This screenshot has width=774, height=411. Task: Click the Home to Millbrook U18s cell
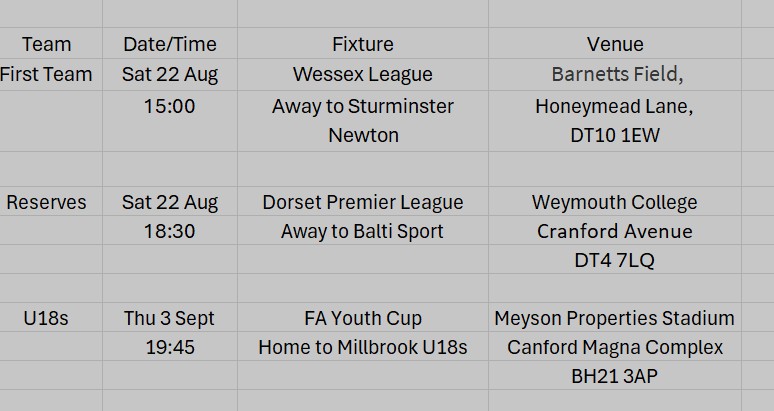(x=363, y=347)
